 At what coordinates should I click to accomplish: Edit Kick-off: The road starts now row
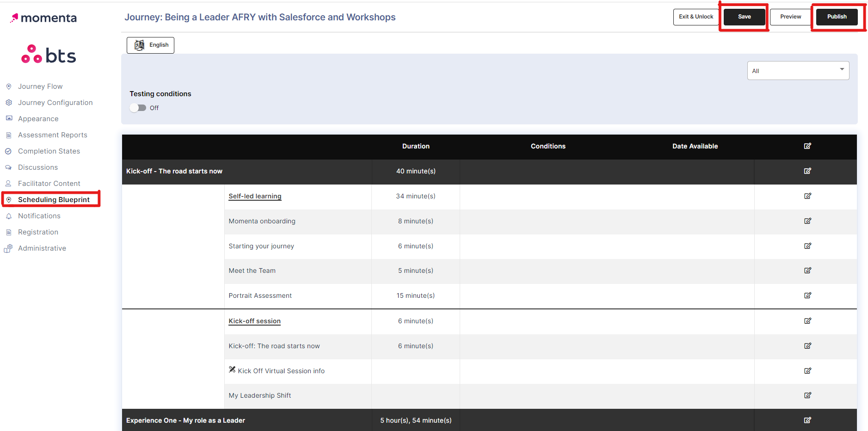tap(807, 346)
